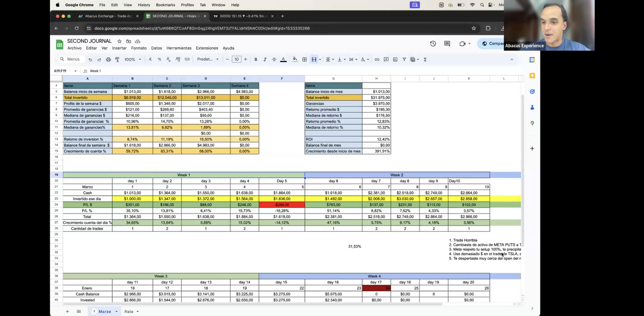Click the print icon

[108, 59]
